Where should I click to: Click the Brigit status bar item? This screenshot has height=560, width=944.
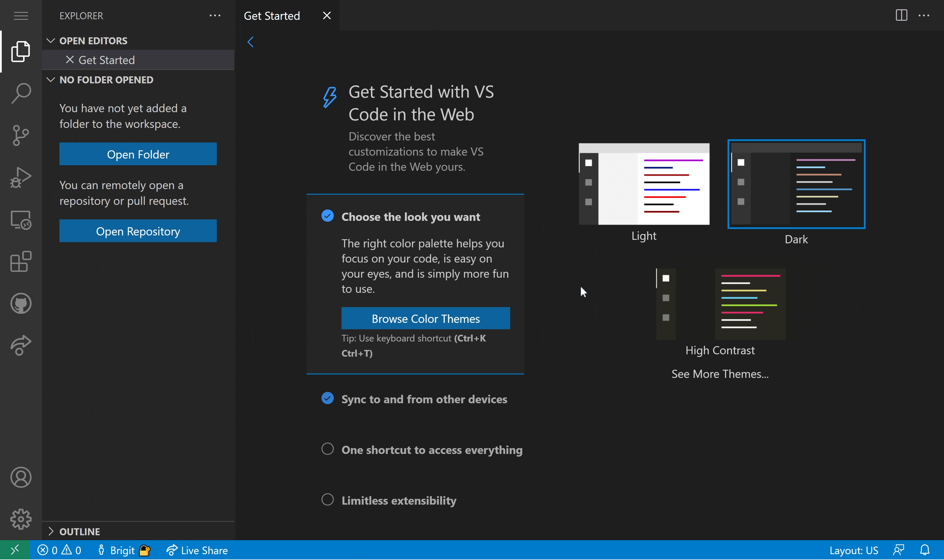(x=124, y=550)
